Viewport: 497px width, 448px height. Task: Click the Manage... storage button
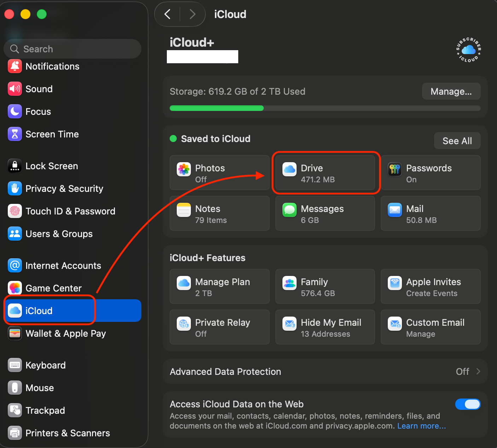pyautogui.click(x=451, y=92)
